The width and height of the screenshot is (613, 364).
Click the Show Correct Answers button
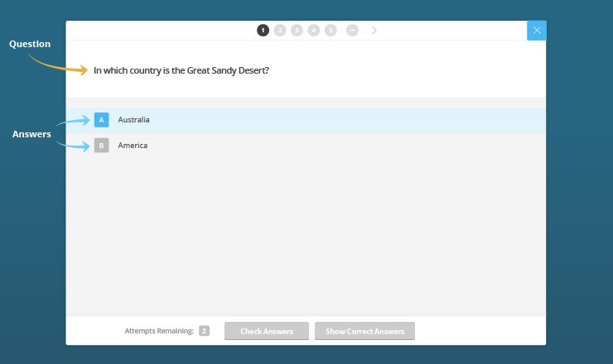(364, 331)
